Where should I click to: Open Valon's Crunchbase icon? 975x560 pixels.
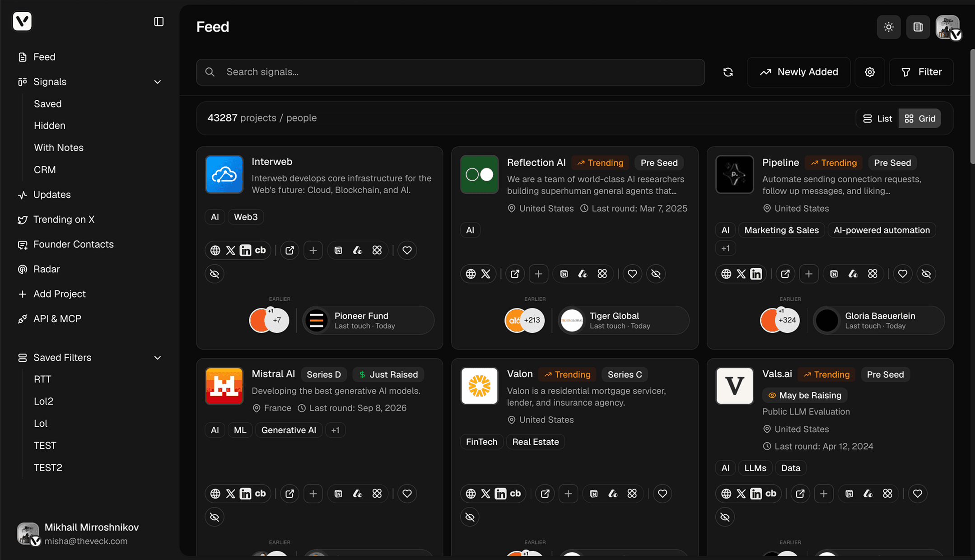(515, 494)
